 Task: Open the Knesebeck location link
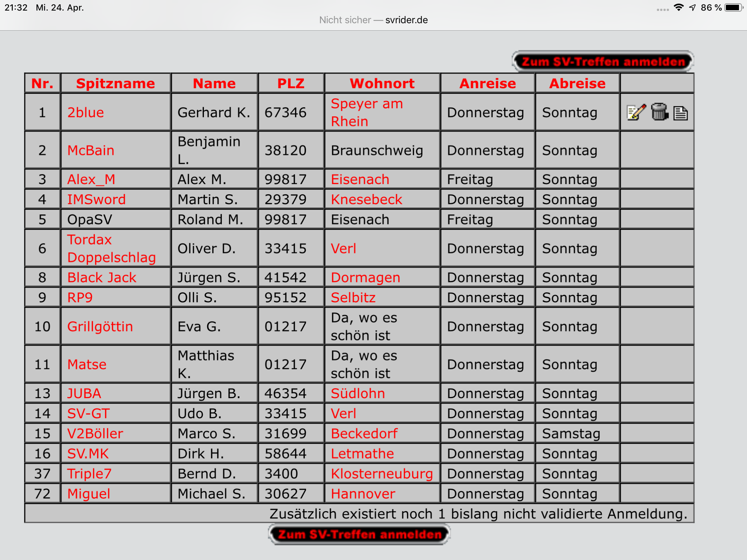pyautogui.click(x=366, y=199)
